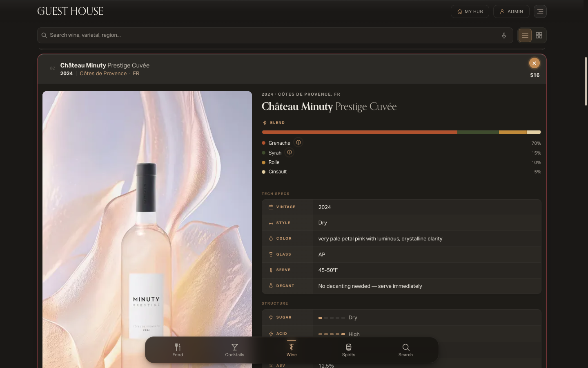Click the large Château Minuty Prestige Cuvée heading

click(329, 107)
